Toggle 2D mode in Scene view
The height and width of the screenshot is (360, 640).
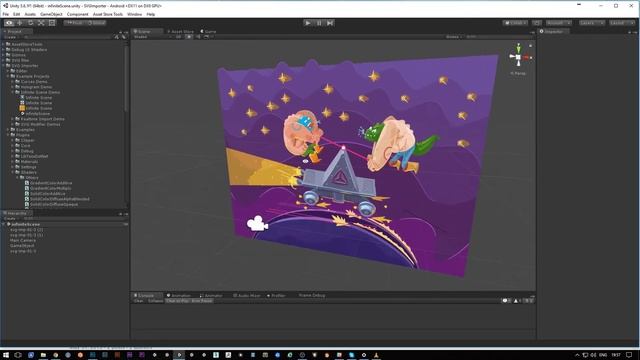[x=178, y=37]
